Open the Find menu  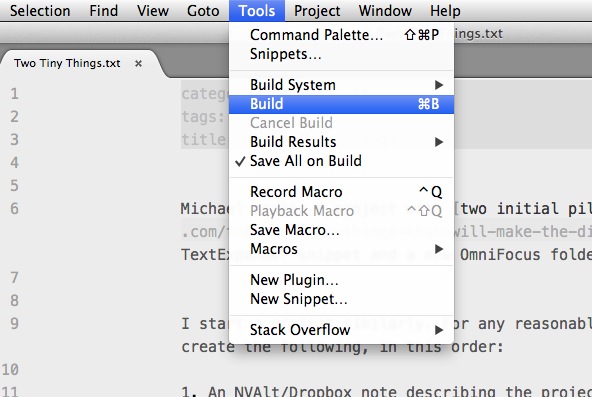pos(103,11)
